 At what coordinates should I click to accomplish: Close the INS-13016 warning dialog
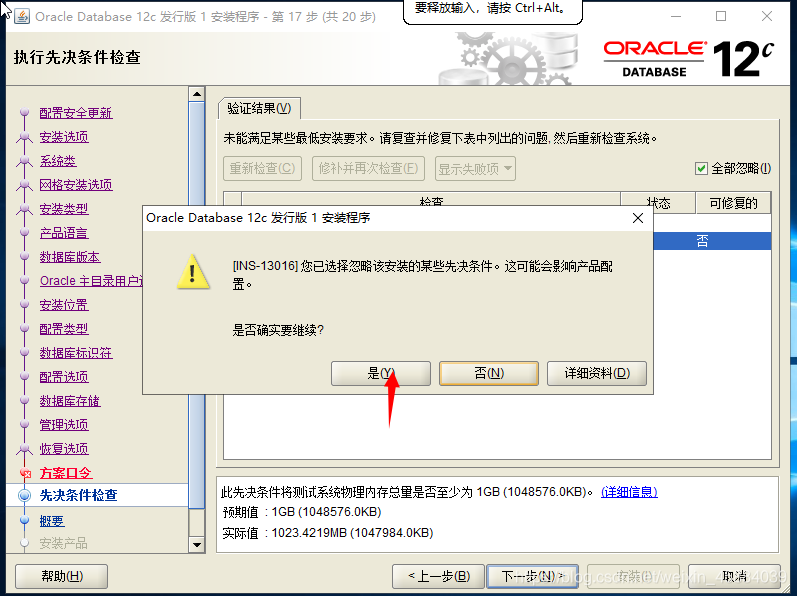638,218
